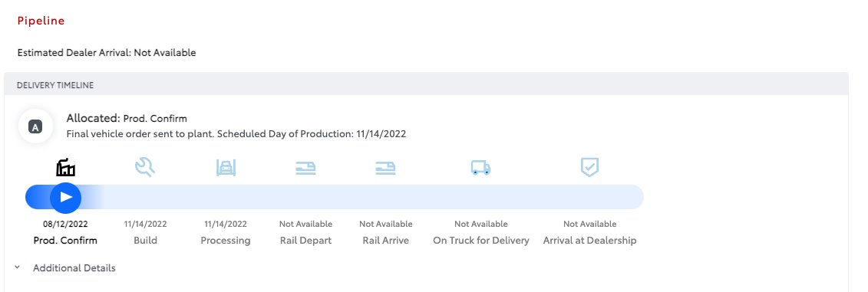This screenshot has height=292, width=868.
Task: Select the wrench Build stage icon
Action: tap(145, 167)
